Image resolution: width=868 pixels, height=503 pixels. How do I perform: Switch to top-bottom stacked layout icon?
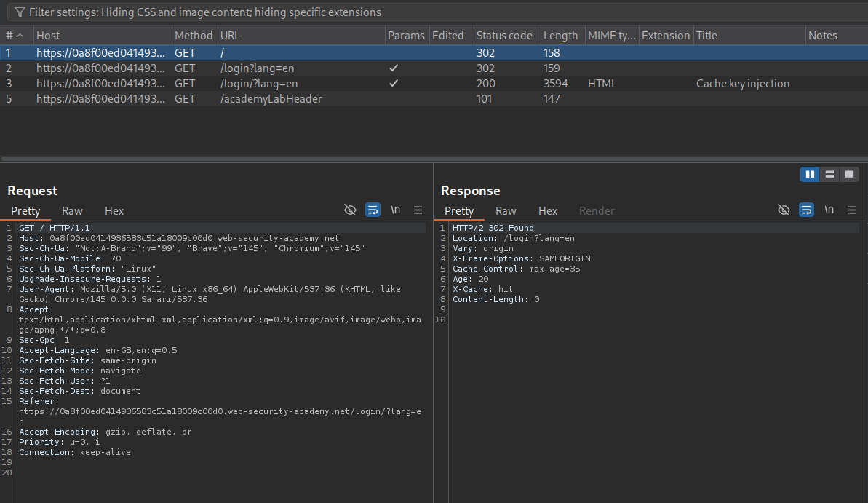(x=829, y=174)
